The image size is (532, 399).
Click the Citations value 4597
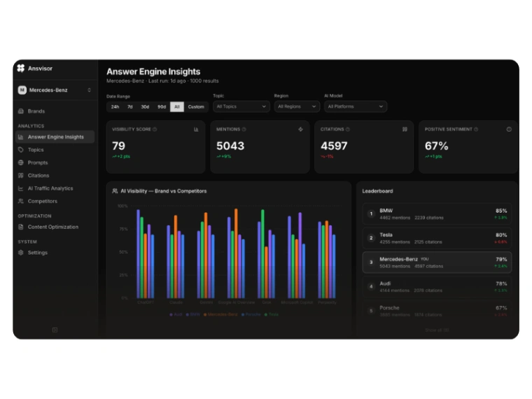tap(334, 146)
